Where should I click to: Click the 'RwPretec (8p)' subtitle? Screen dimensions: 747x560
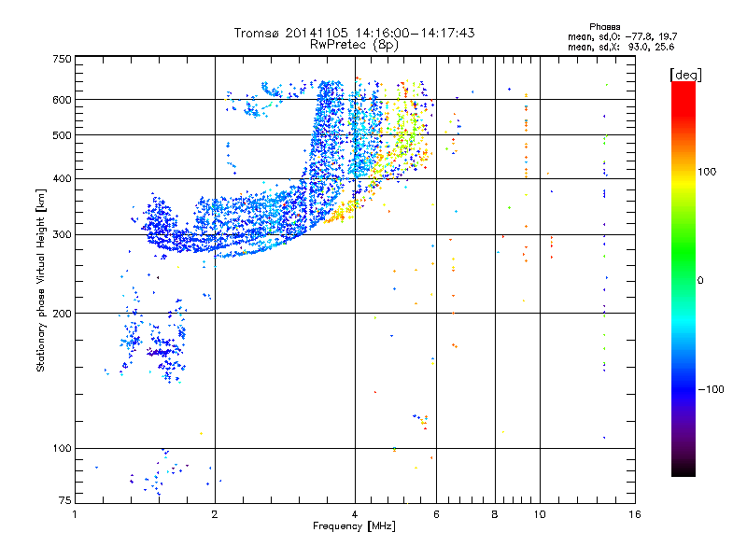click(x=354, y=45)
